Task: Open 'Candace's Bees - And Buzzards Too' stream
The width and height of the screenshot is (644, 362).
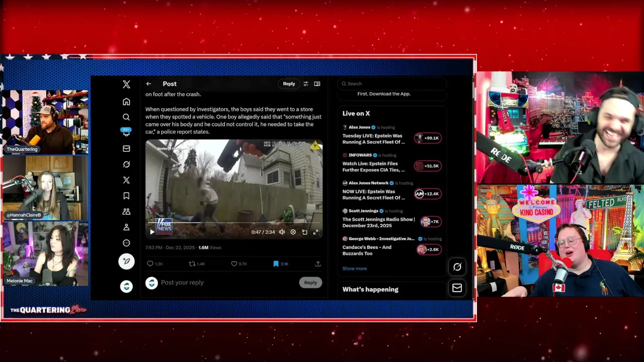Action: click(367, 250)
